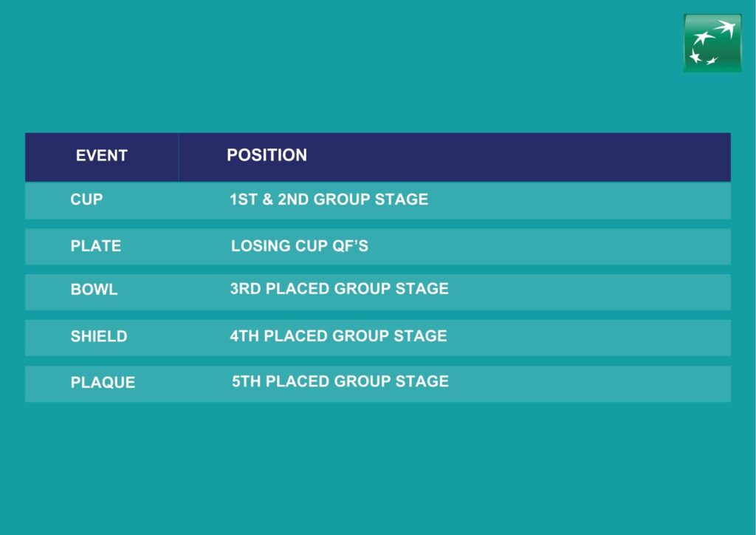Click the '4TH' text in the SHIELD row
Screen dimensions: 756x535
tap(244, 335)
